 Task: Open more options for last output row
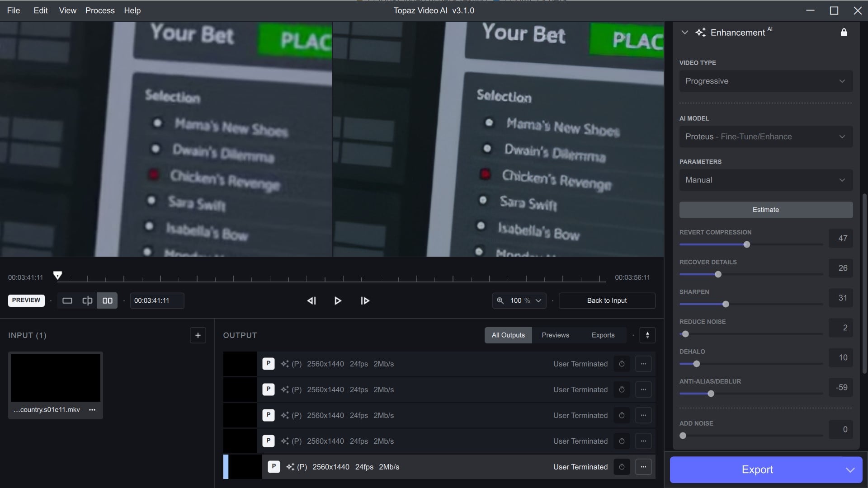point(643,467)
